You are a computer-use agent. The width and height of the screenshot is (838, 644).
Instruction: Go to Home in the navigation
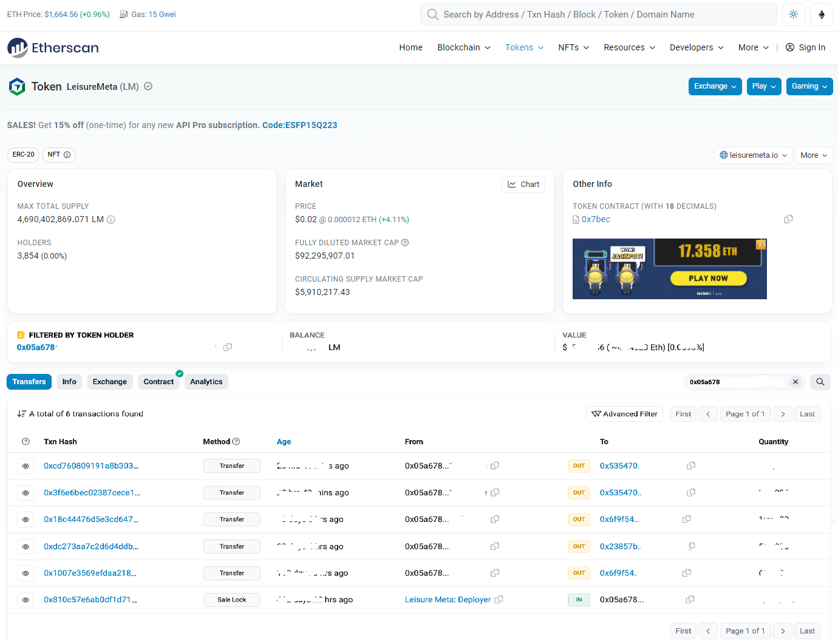click(x=410, y=47)
